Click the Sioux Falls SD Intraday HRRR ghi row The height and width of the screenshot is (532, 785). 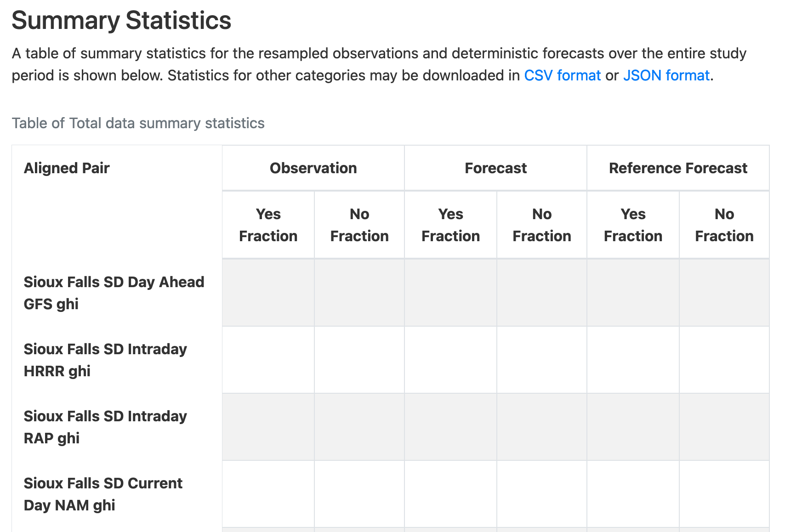pos(105,360)
